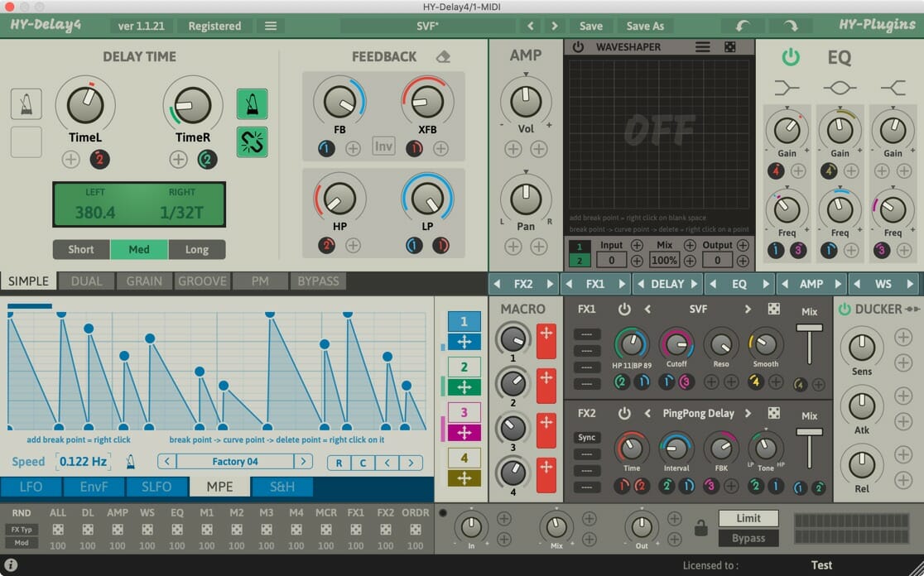The image size is (924, 576).
Task: Toggle TimeL tempo sync metronome
Action: pos(26,103)
